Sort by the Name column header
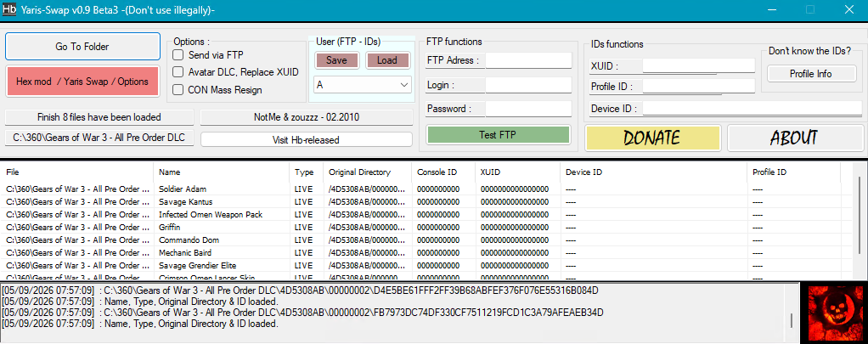Viewport: 868px width, 344px height. (222, 172)
